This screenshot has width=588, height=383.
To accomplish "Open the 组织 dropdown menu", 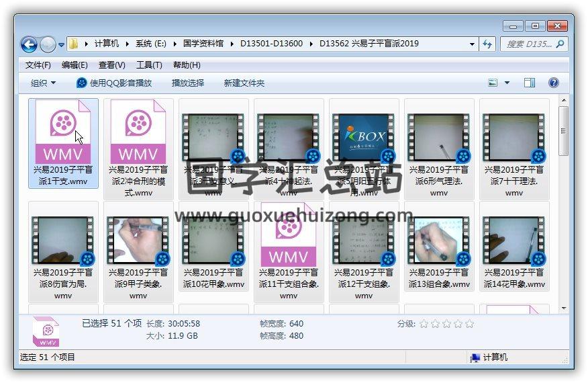I will click(x=43, y=83).
